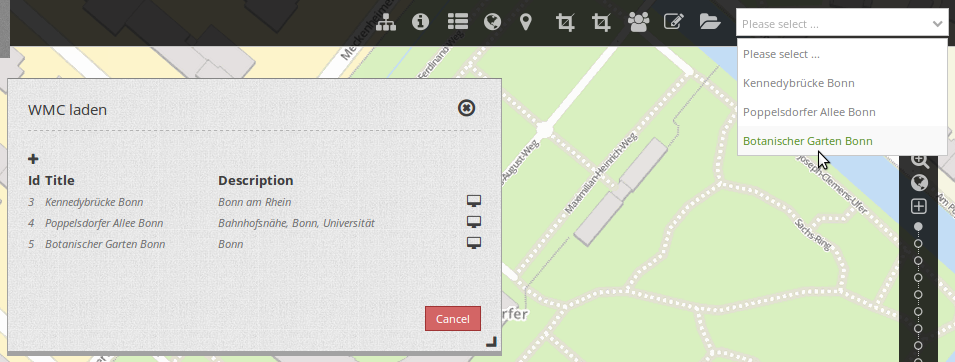The width and height of the screenshot is (955, 362).
Task: Click Id value 5 in table
Action: coord(31,244)
